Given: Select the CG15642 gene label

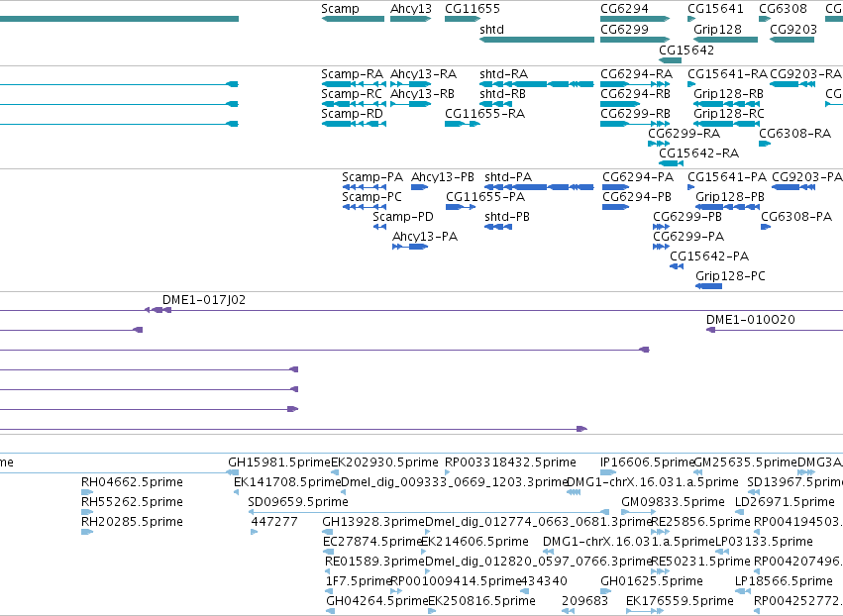Looking at the screenshot, I should click(x=686, y=50).
